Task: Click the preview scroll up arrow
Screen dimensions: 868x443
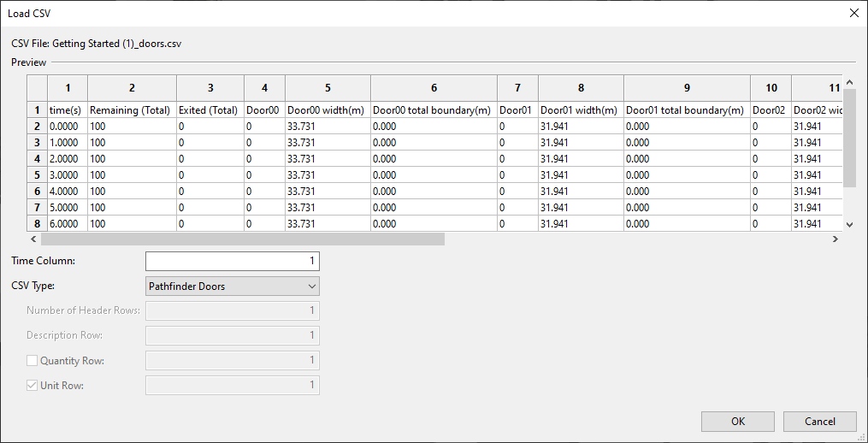Action: tap(850, 81)
